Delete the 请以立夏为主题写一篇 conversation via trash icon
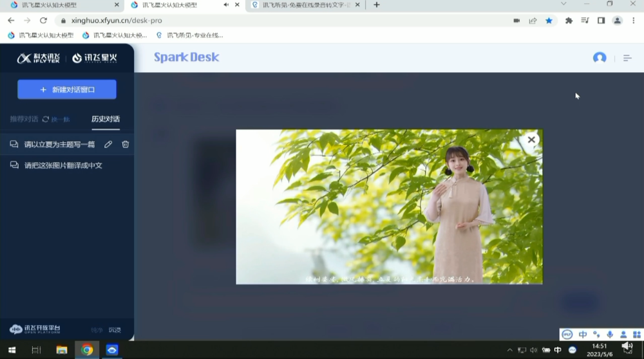The height and width of the screenshot is (359, 644). point(126,145)
